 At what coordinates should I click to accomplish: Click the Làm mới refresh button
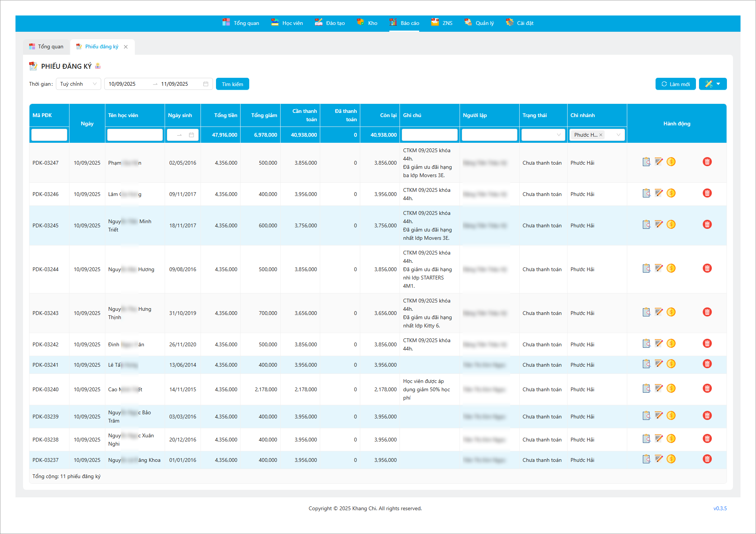[675, 84]
